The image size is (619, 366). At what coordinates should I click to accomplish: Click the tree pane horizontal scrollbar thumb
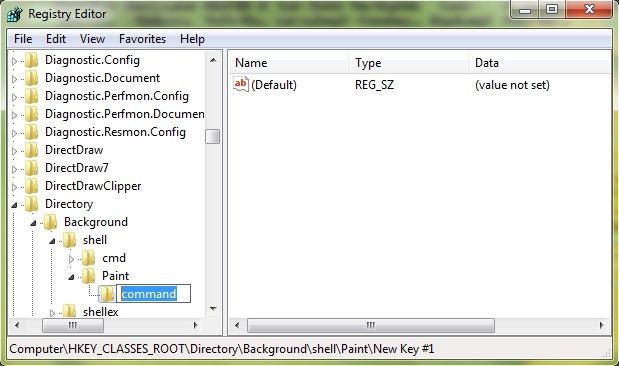(x=73, y=326)
